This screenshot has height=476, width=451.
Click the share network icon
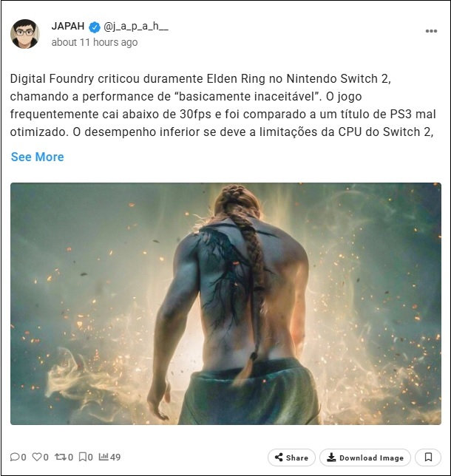(279, 458)
